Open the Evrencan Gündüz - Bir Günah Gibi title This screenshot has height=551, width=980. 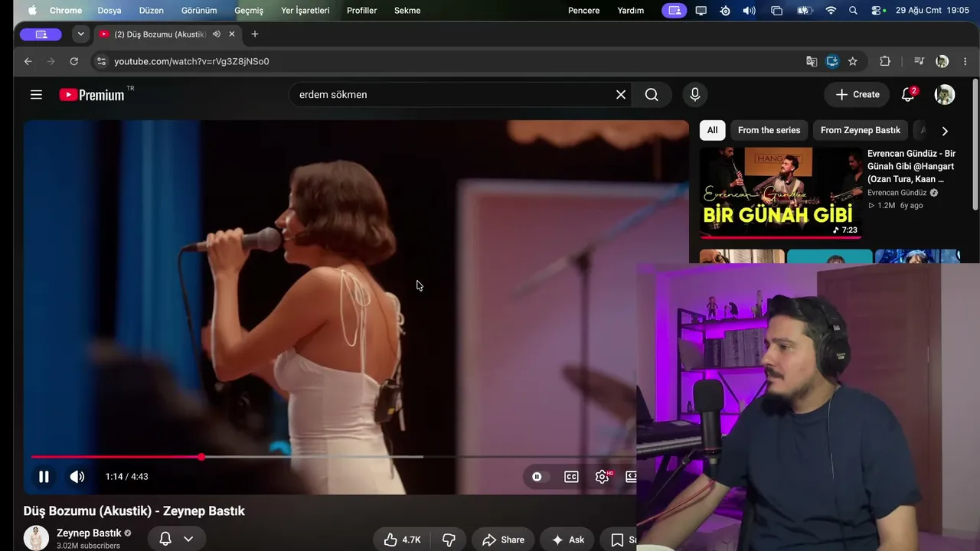pyautogui.click(x=911, y=166)
